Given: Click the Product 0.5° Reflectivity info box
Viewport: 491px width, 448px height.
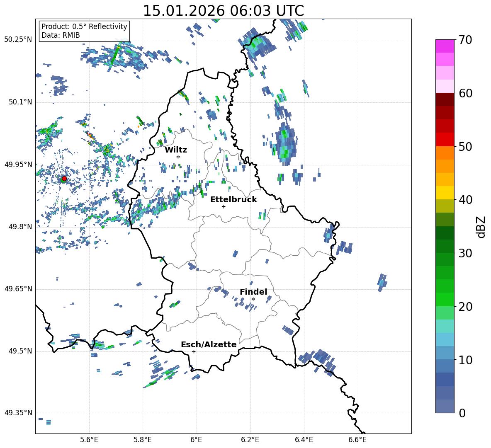Looking at the screenshot, I should click(84, 31).
